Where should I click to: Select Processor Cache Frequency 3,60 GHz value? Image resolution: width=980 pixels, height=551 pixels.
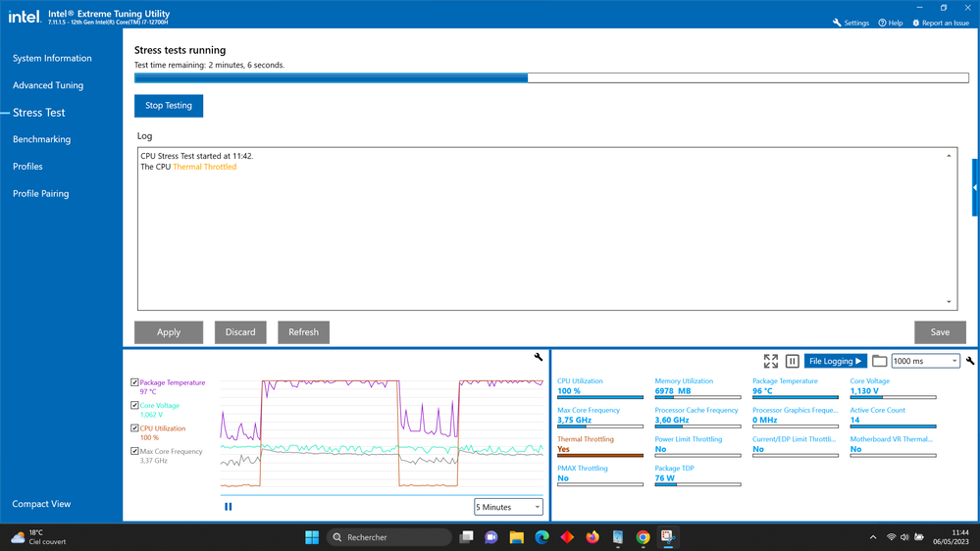click(x=672, y=421)
